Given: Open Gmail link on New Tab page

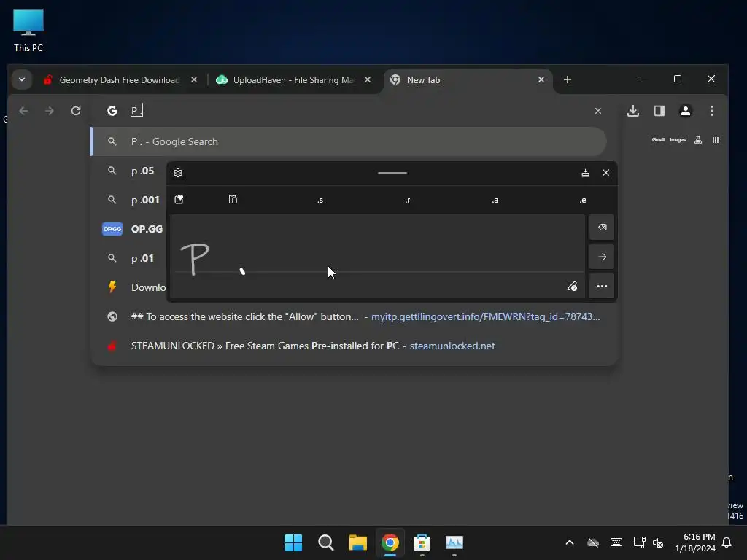Looking at the screenshot, I should click(658, 140).
